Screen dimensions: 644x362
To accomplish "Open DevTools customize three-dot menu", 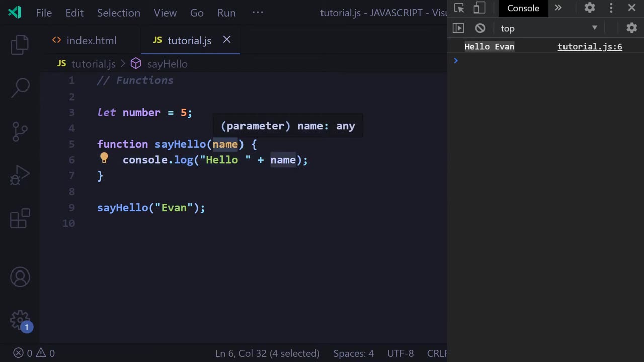I will (611, 8).
